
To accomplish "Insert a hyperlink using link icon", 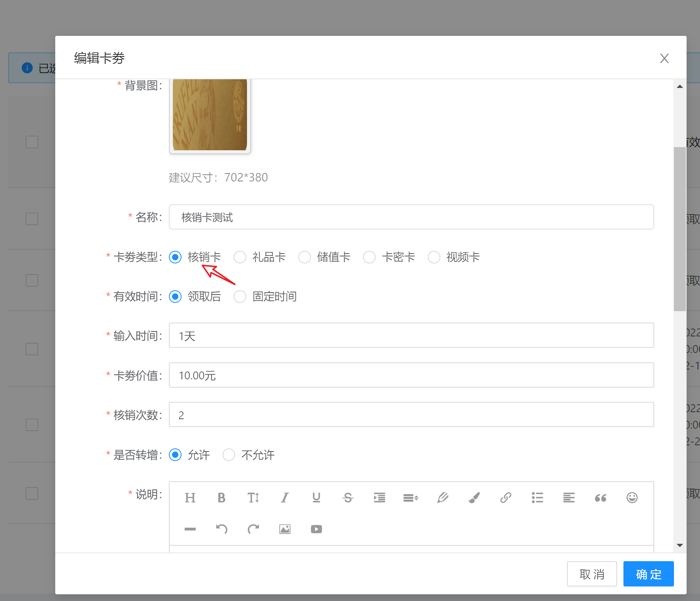I will [505, 498].
